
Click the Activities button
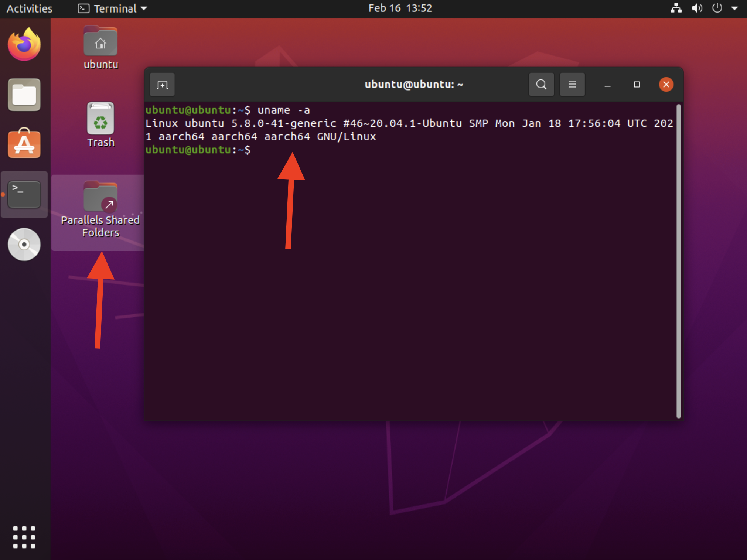click(x=30, y=8)
